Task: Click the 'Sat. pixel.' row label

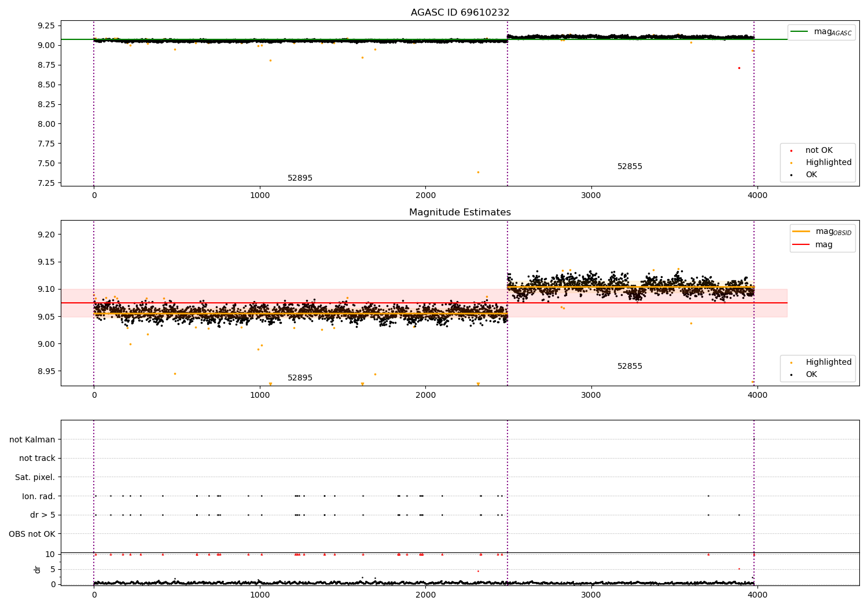Action: pyautogui.click(x=35, y=478)
